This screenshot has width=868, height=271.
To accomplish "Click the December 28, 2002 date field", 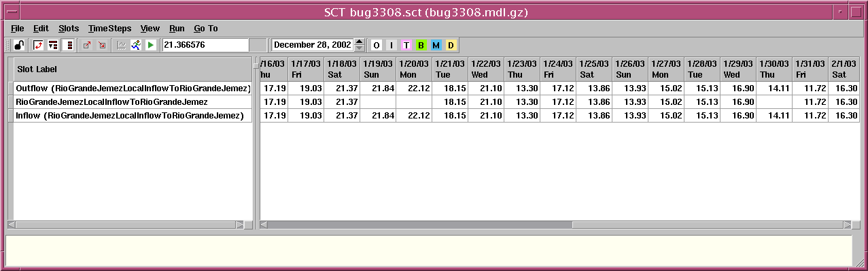I will tap(313, 45).
